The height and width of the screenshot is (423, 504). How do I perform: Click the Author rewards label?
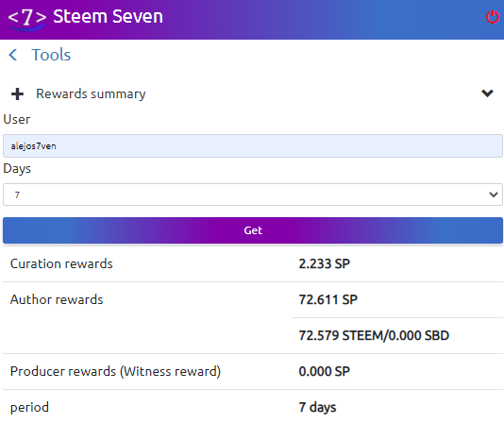(57, 300)
